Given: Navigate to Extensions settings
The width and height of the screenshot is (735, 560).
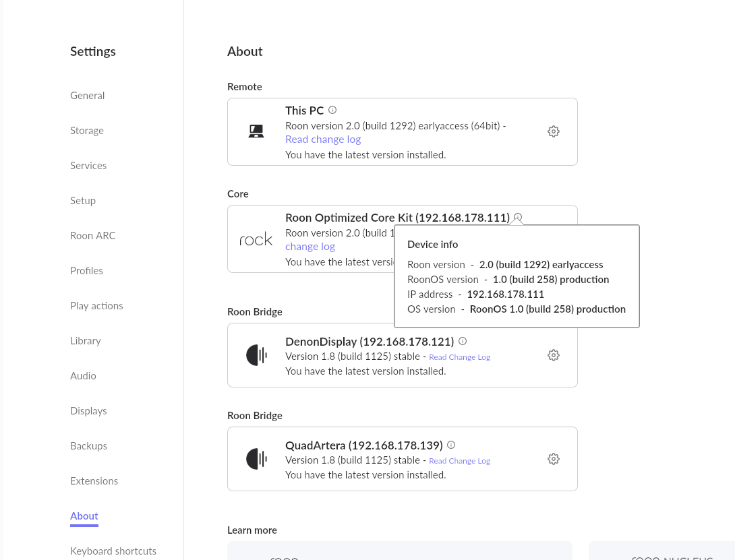Looking at the screenshot, I should point(94,481).
